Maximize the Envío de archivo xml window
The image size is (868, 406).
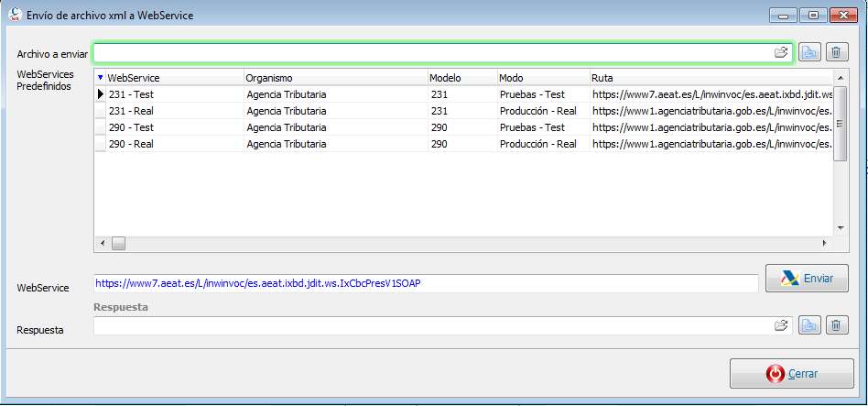813,15
